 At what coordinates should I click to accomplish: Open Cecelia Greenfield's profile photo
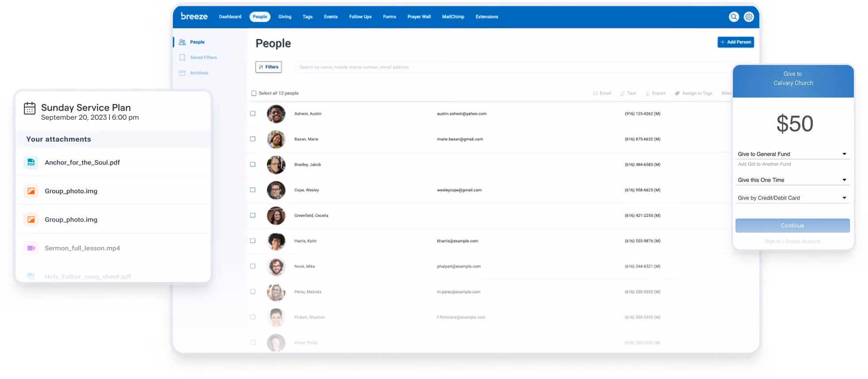click(276, 215)
